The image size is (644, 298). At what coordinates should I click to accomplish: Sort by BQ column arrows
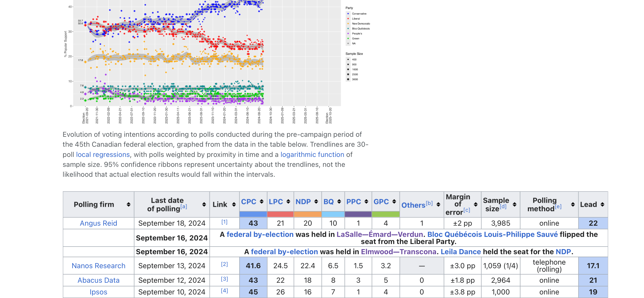click(339, 201)
